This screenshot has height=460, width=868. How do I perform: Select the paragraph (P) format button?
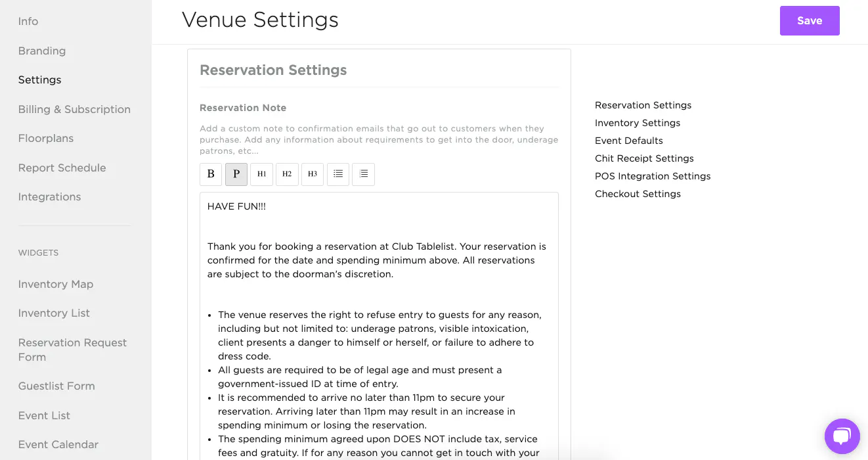pyautogui.click(x=236, y=174)
